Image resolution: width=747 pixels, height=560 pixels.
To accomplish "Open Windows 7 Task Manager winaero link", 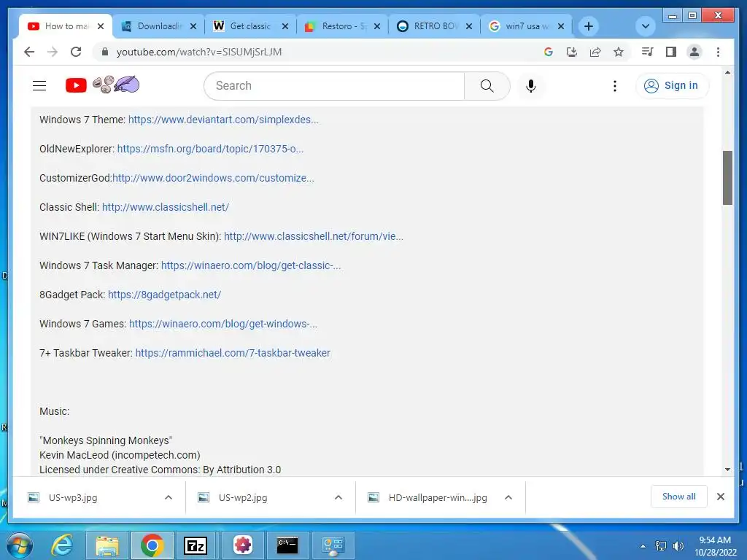I will tap(251, 265).
